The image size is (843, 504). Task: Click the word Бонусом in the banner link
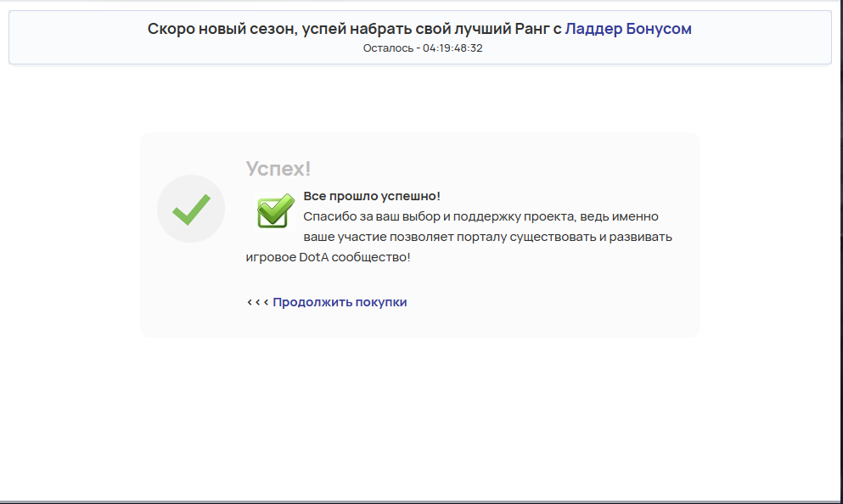[x=659, y=29]
